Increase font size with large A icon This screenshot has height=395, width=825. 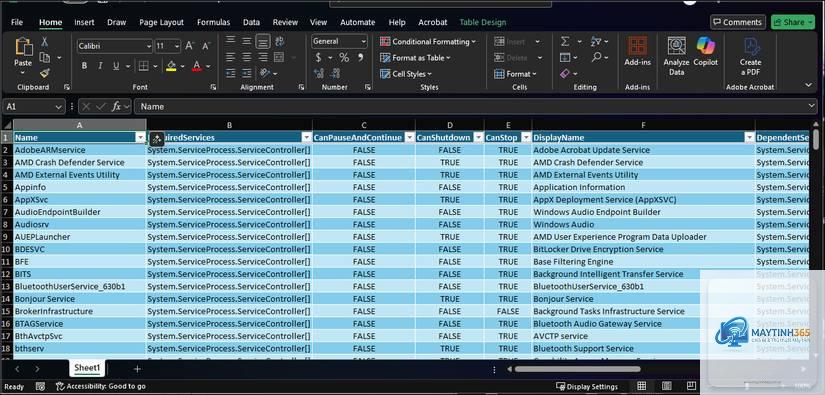click(190, 46)
